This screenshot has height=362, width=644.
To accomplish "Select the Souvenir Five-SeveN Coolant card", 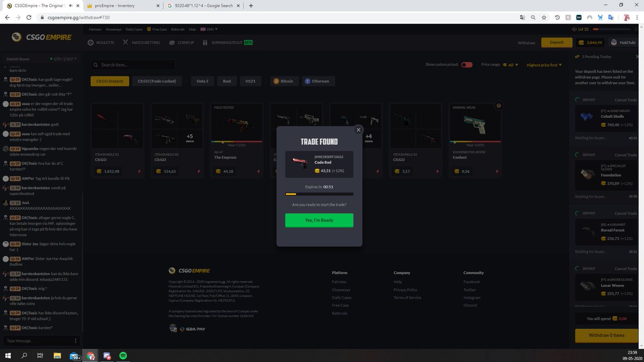I will pos(475,142).
